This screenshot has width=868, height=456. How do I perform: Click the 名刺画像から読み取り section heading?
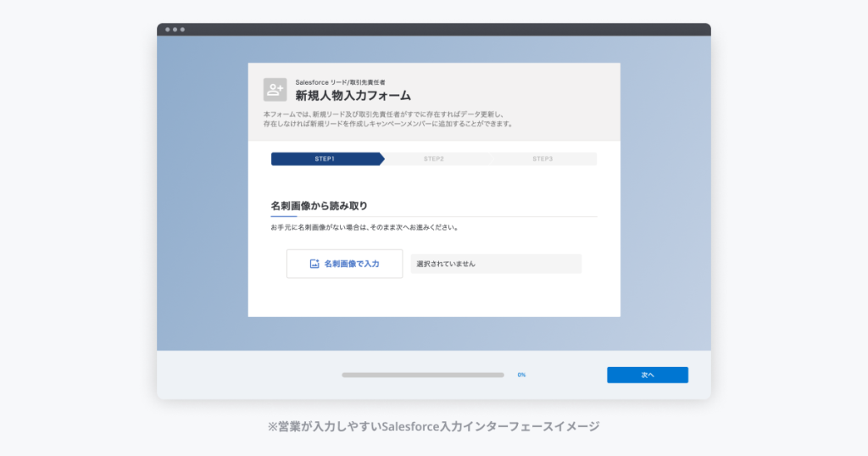319,206
